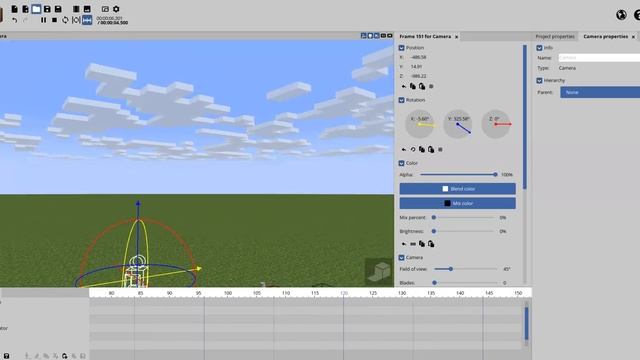Screen dimensions: 640x360
Task: Click the X rotation dial
Action: [x=420, y=124]
